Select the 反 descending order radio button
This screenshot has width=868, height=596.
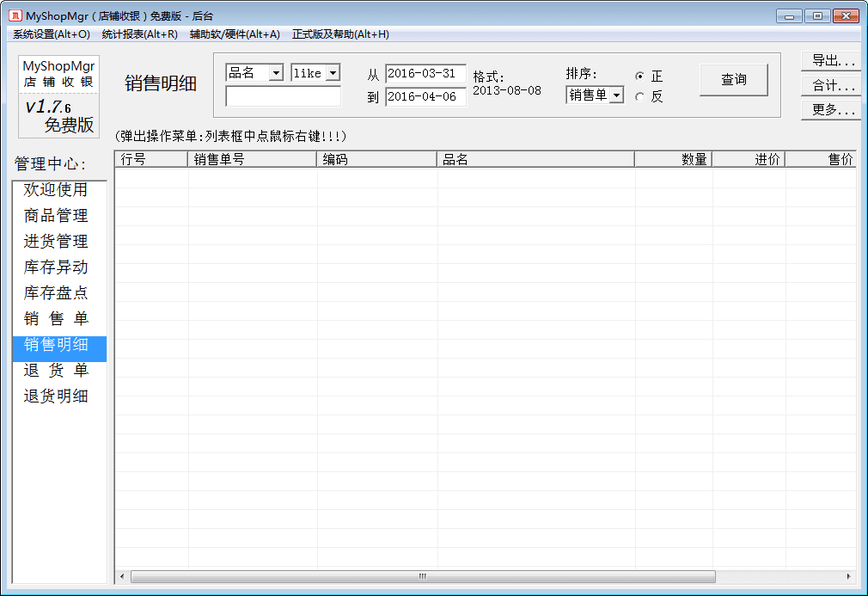[x=639, y=97]
